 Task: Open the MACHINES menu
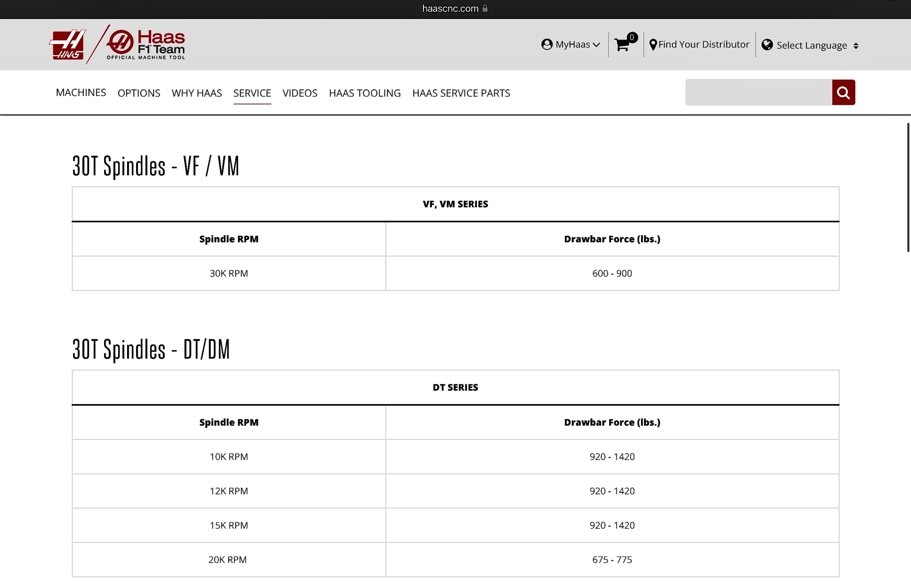click(81, 92)
